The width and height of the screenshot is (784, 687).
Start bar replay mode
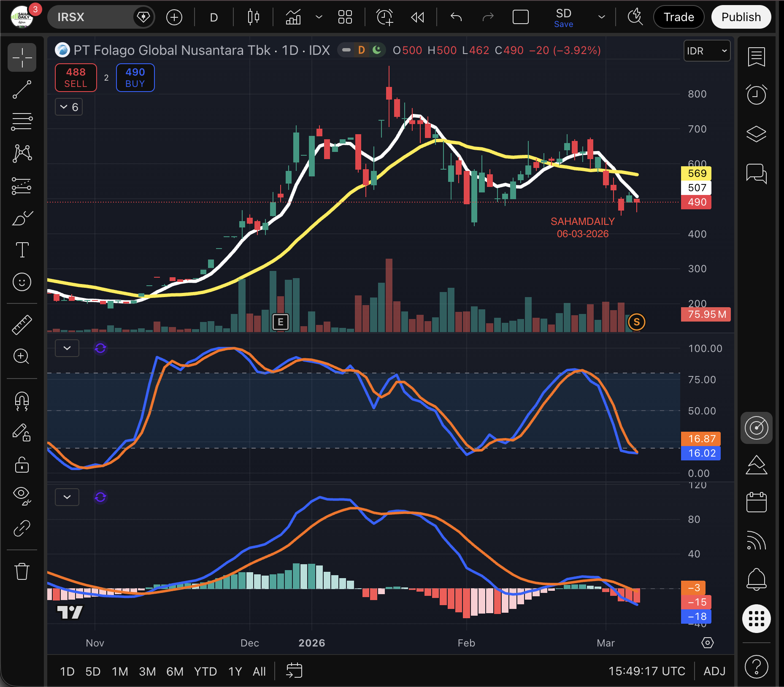417,17
